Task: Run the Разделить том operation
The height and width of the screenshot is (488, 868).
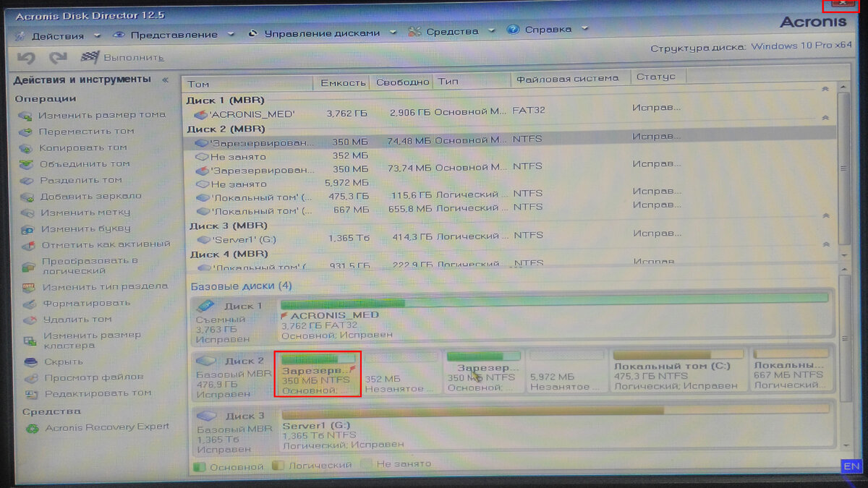Action: pyautogui.click(x=71, y=180)
